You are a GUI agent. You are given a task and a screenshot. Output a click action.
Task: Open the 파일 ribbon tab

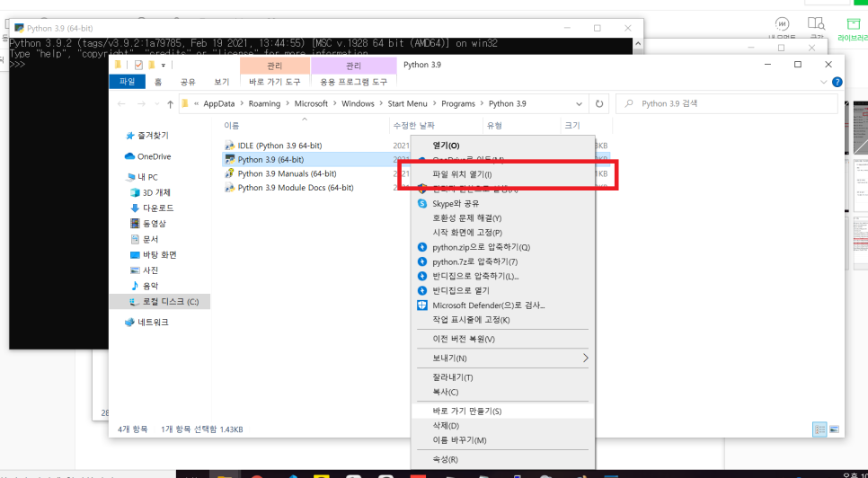pyautogui.click(x=128, y=82)
